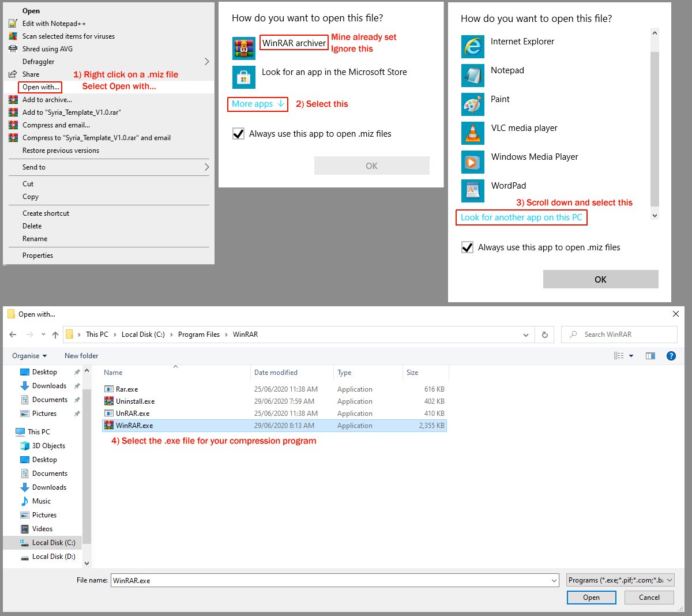Click the UnRAR.exe file icon
The image size is (692, 616).
[108, 414]
